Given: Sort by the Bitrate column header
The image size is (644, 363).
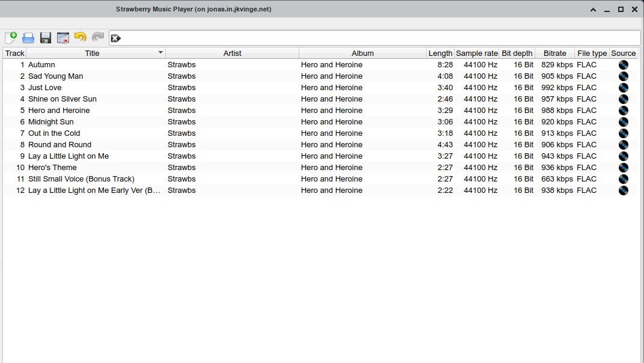Looking at the screenshot, I should (x=555, y=53).
